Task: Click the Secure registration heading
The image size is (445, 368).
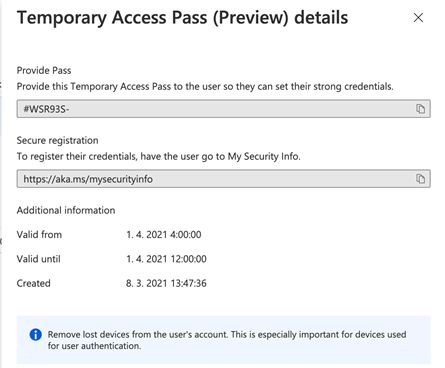Action: 57,141
